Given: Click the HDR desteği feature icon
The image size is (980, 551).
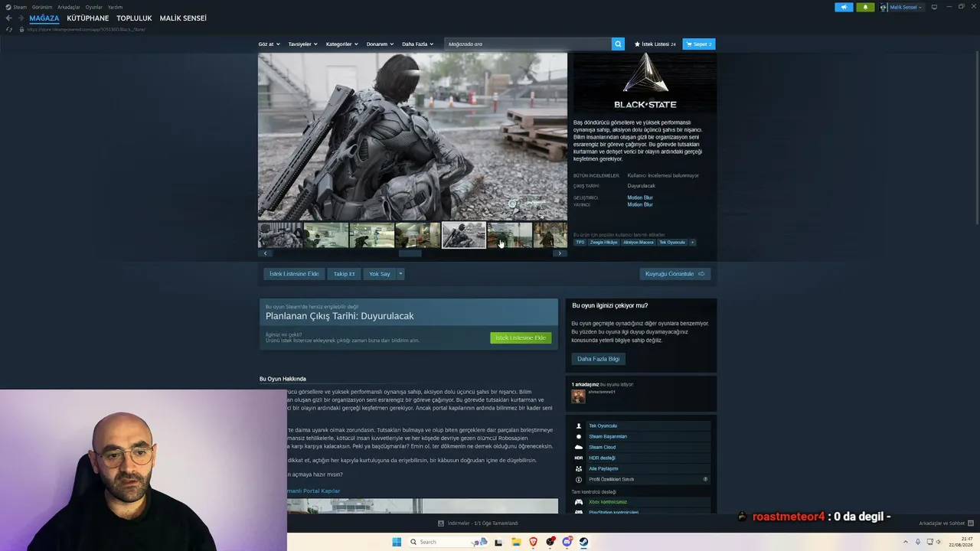Looking at the screenshot, I should click(579, 458).
